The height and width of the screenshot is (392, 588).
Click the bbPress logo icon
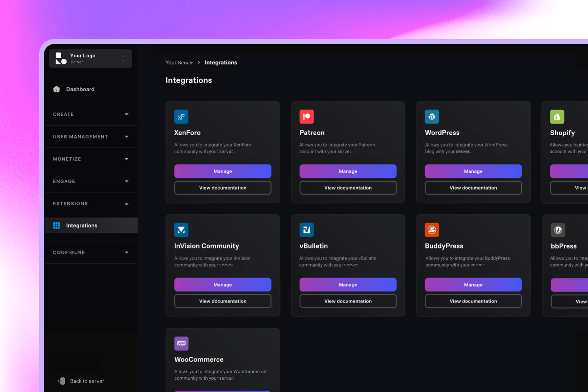click(x=558, y=230)
